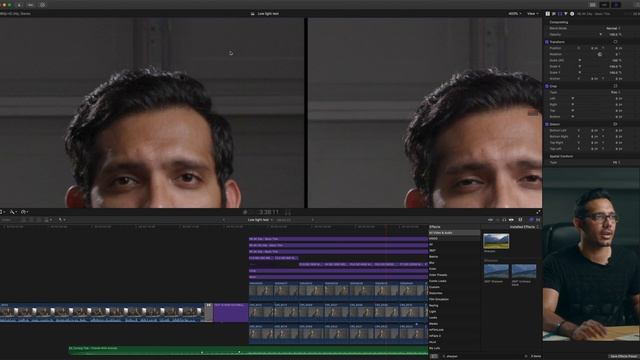Change clip appearance icon in timeline
This screenshot has height=360, width=640.
point(520,220)
